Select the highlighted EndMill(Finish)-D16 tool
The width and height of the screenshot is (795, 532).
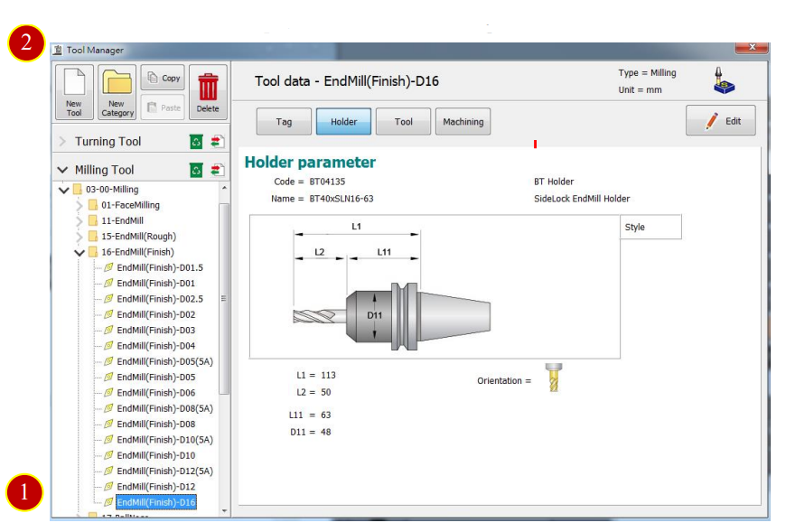[155, 502]
